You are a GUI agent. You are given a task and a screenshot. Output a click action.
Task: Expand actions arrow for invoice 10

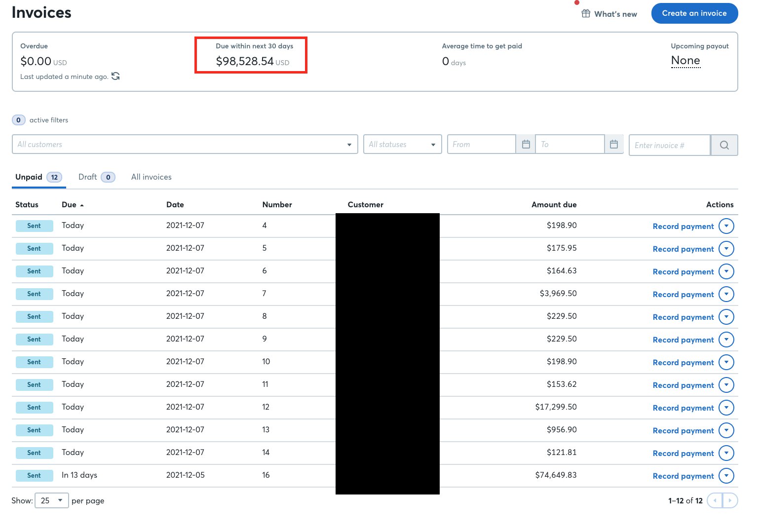(726, 362)
